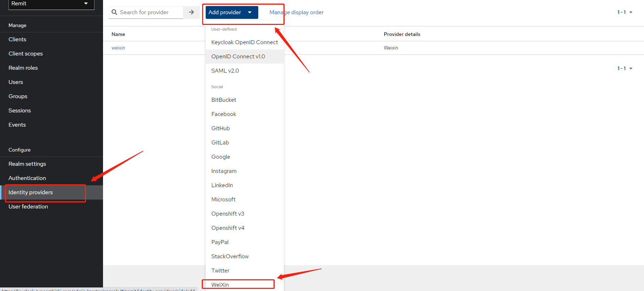Pick SAML v2.0 from the menu
Image resolution: width=644 pixels, height=291 pixels.
coord(225,71)
